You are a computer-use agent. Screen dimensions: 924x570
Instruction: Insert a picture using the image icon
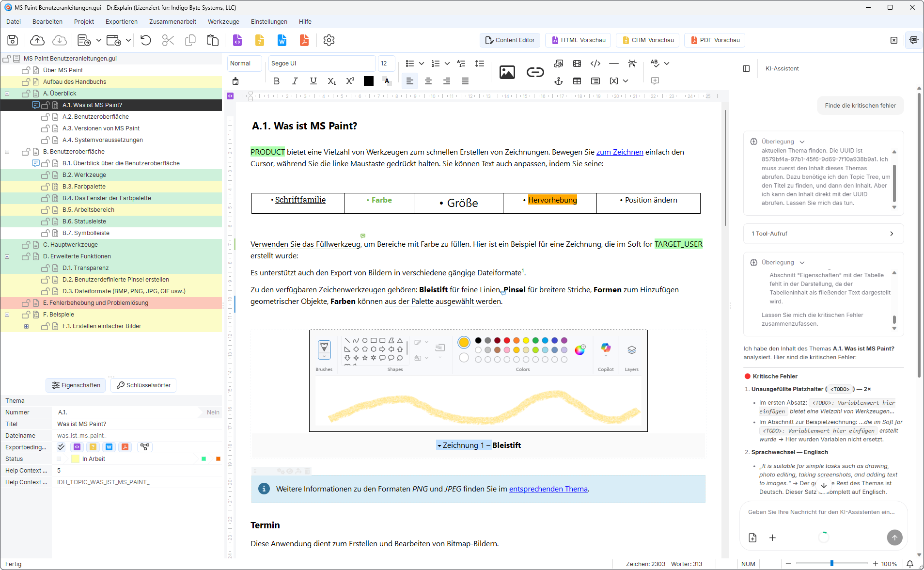click(507, 72)
